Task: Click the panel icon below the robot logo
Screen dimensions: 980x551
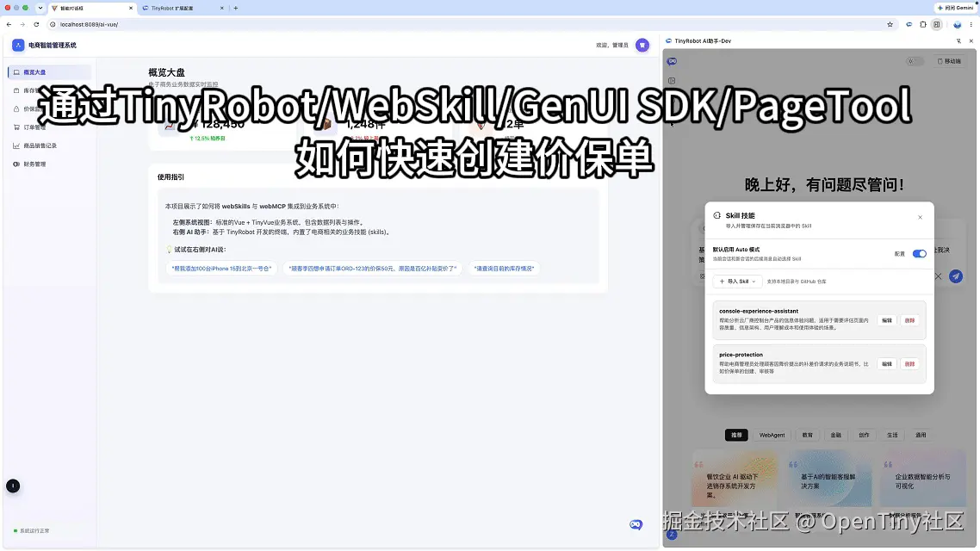Action: tap(672, 81)
